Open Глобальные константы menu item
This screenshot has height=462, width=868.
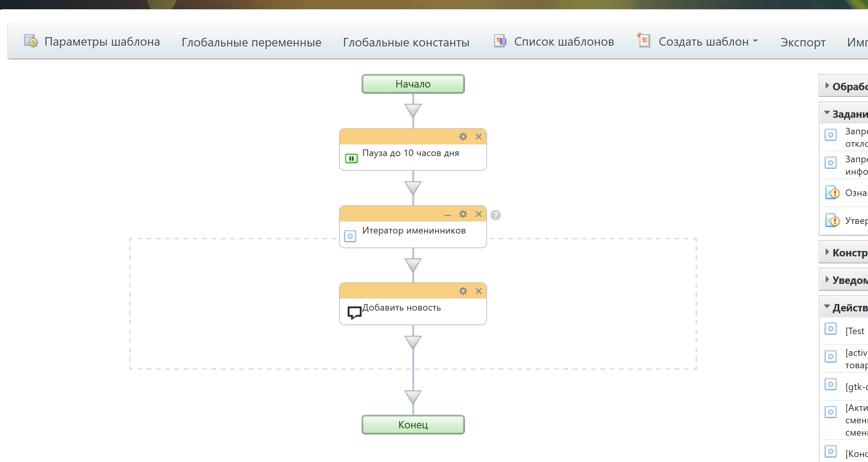pos(406,42)
